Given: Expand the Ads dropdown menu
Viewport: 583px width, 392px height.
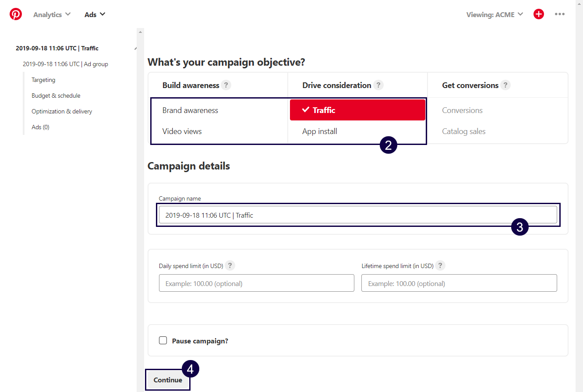Looking at the screenshot, I should 95,14.
